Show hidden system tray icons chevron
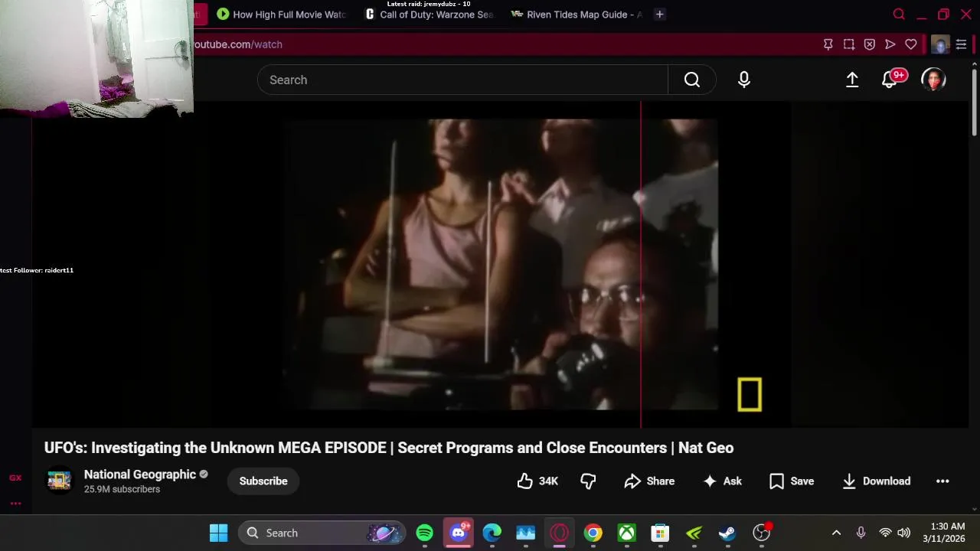980x551 pixels. tap(836, 533)
